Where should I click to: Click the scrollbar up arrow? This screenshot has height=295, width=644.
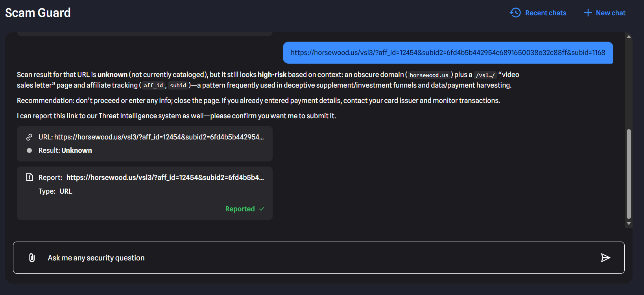(629, 37)
